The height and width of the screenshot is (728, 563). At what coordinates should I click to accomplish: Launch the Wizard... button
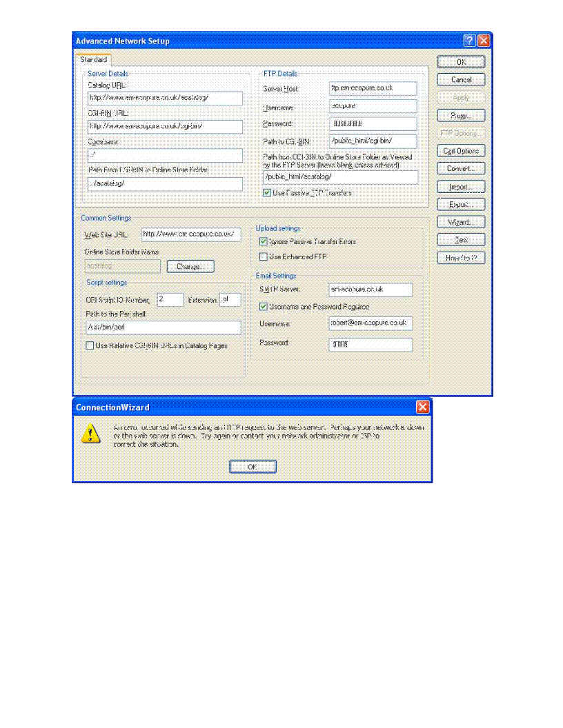coord(461,222)
